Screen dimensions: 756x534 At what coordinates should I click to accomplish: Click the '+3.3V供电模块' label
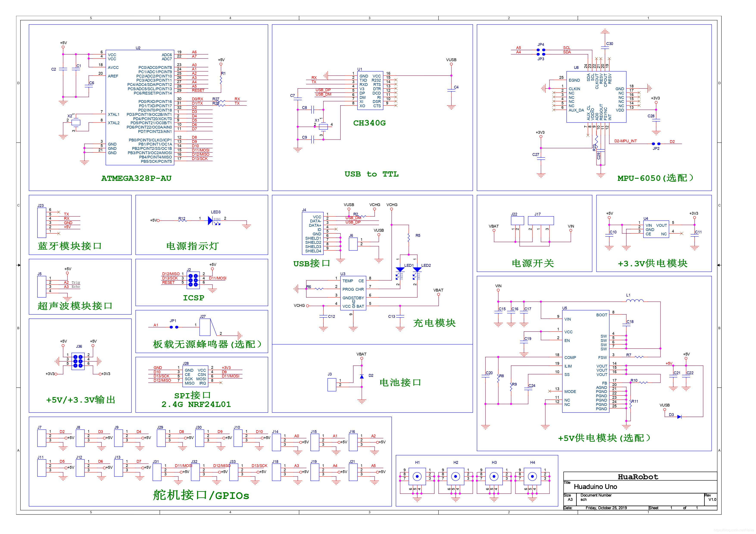(x=652, y=263)
